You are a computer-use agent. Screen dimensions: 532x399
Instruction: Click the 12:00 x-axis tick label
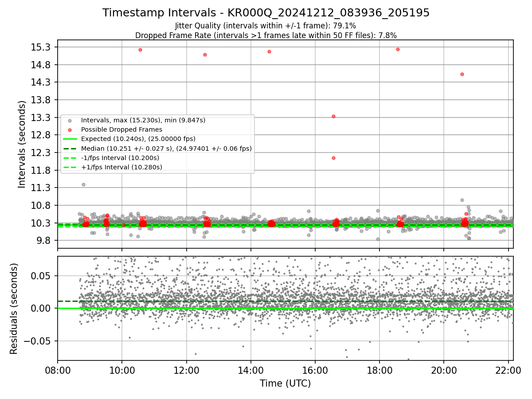[x=186, y=370]
